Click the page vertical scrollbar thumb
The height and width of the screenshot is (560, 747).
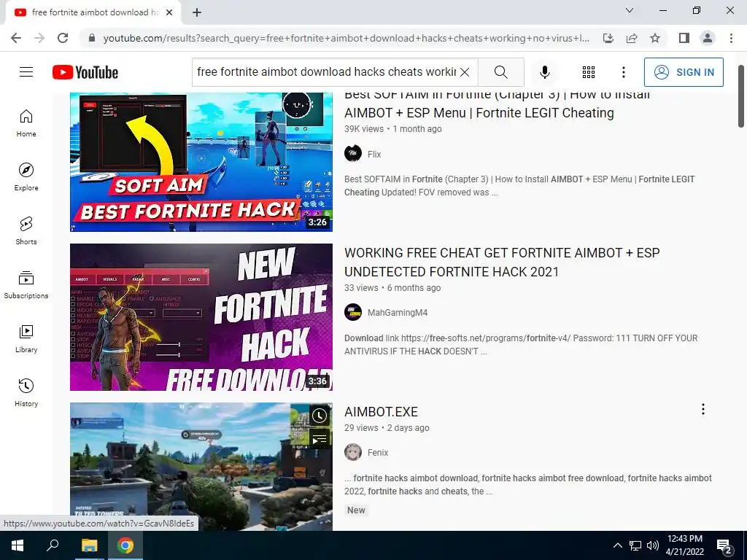point(741,96)
